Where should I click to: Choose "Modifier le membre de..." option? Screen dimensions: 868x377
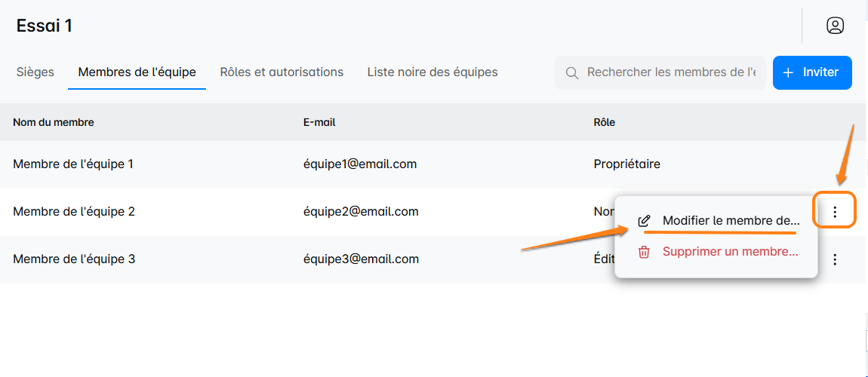(730, 221)
